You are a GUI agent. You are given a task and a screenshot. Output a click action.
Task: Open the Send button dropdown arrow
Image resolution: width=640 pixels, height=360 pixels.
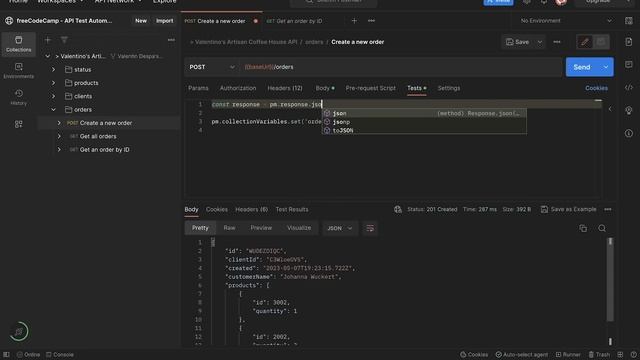click(x=606, y=67)
